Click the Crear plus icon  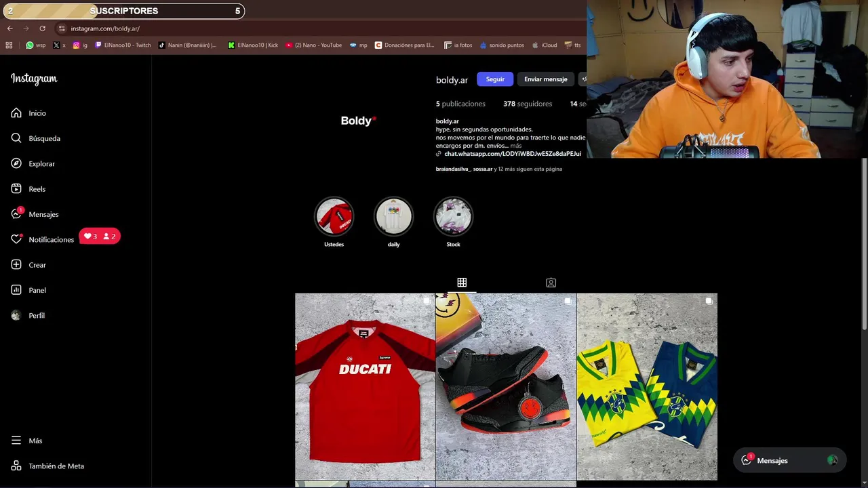[x=16, y=265]
